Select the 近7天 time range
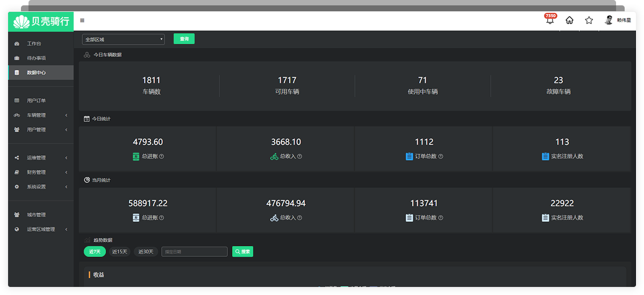Image resolution: width=644 pixels, height=295 pixels. (95, 251)
